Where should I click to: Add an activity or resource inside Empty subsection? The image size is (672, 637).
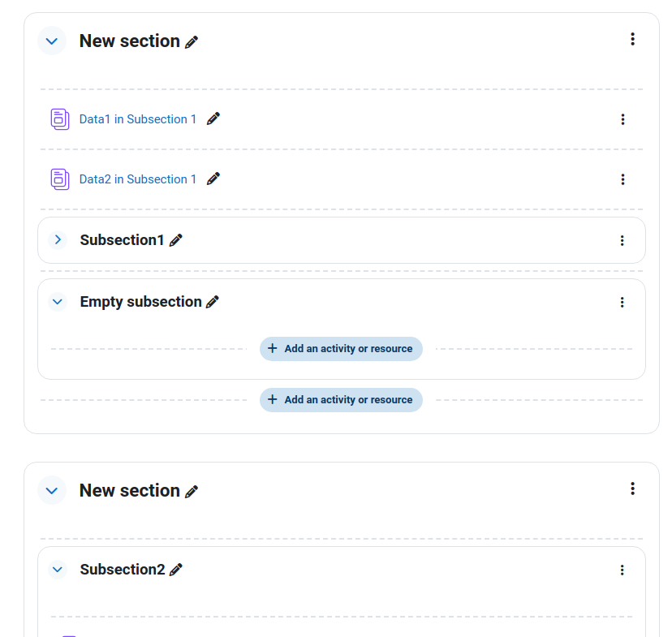coord(341,349)
